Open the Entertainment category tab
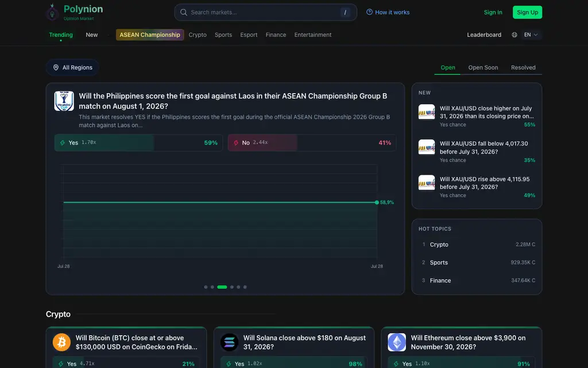The image size is (588, 368). click(313, 34)
